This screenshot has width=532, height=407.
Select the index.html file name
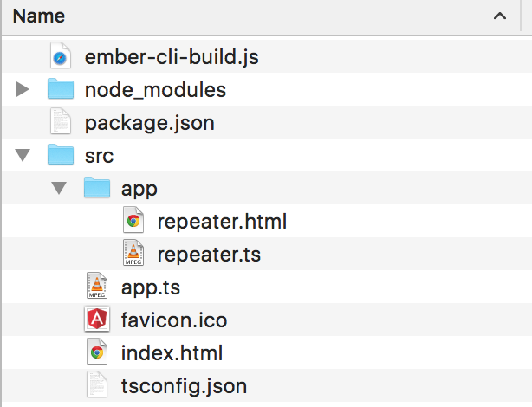pyautogui.click(x=172, y=352)
